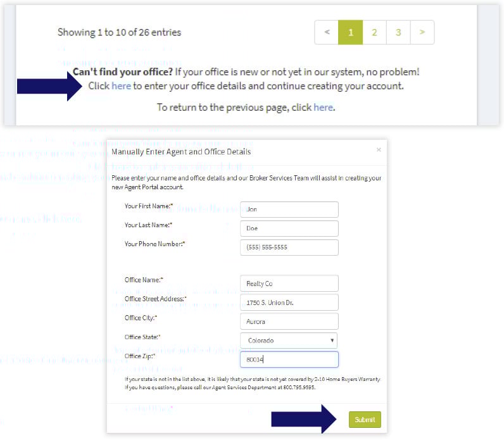Click the Office Zip field
Image resolution: width=504 pixels, height=443 pixels.
(289, 359)
